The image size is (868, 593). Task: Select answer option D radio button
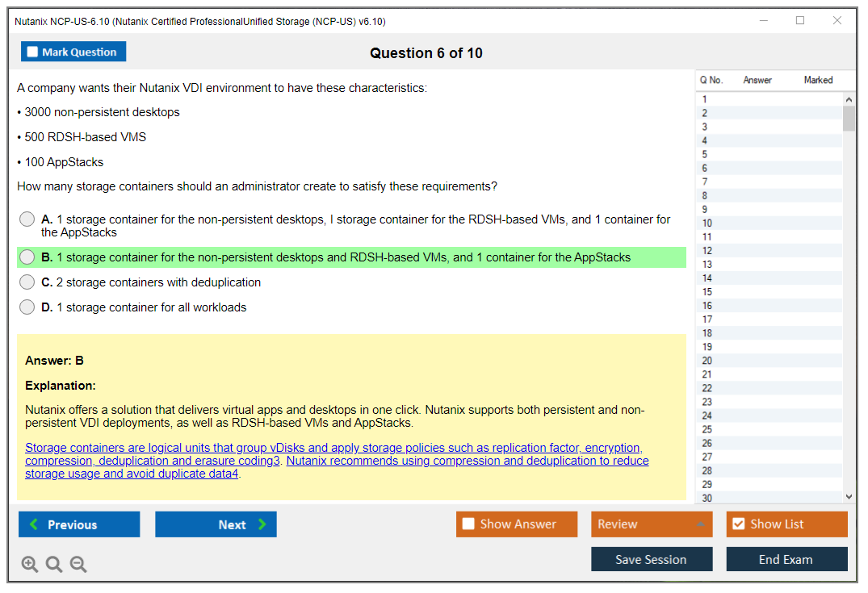click(27, 307)
